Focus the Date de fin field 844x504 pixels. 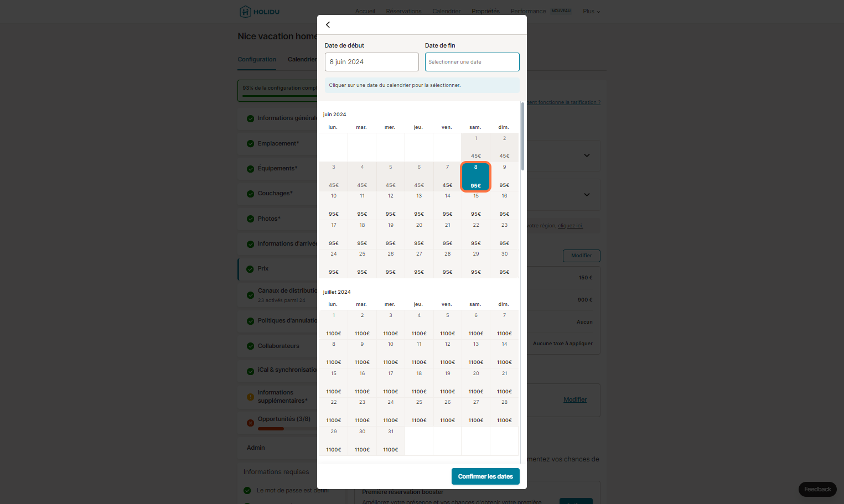[x=472, y=62]
